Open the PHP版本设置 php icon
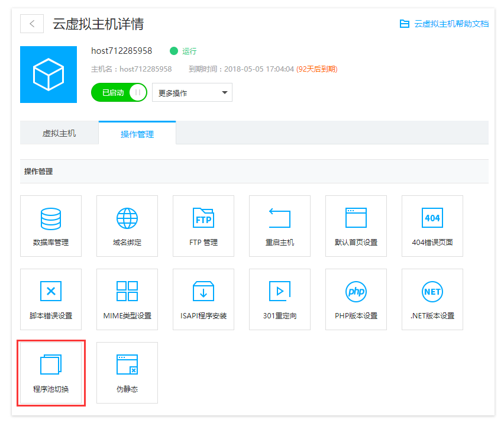Image resolution: width=504 pixels, height=429 pixels. coord(356,292)
